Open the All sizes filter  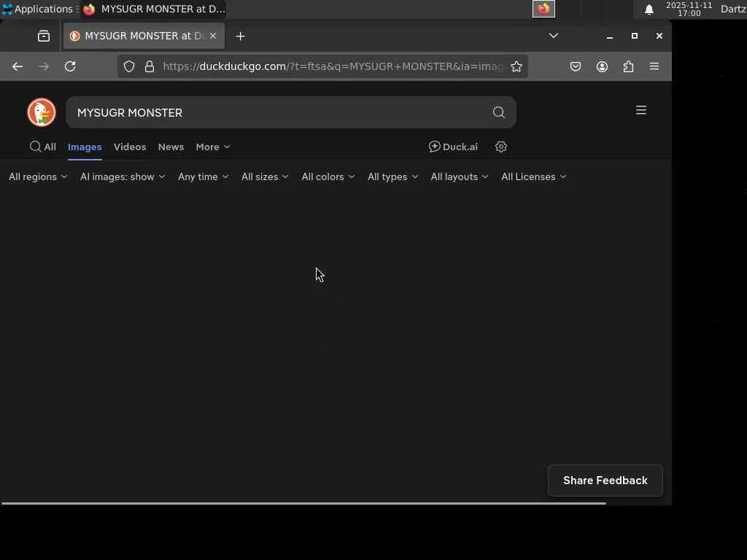point(265,176)
